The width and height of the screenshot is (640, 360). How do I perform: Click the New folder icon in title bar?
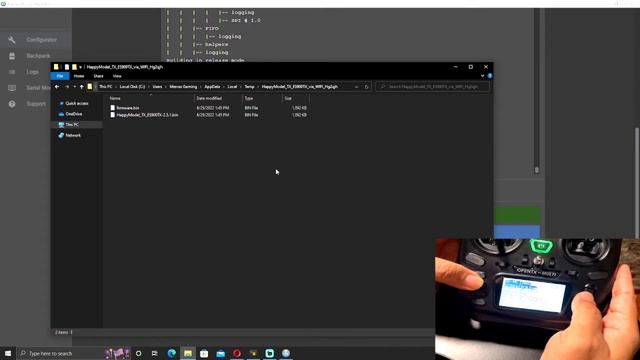[x=74, y=67]
